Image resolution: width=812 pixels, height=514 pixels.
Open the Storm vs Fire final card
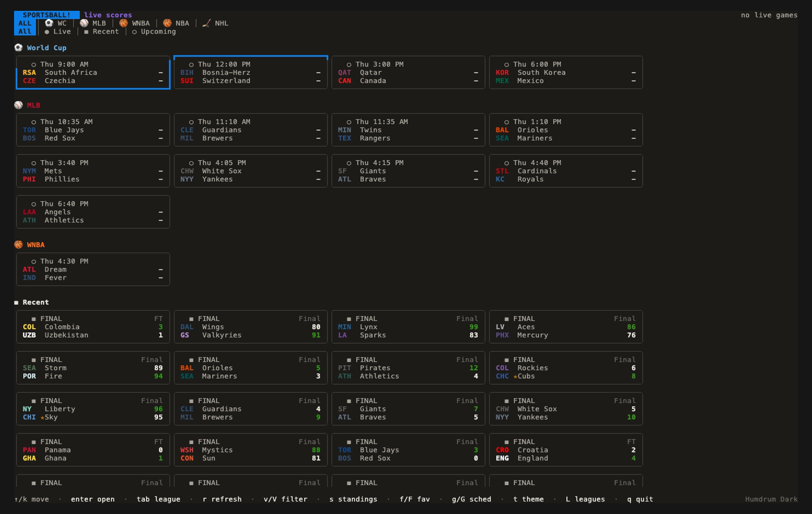click(93, 368)
